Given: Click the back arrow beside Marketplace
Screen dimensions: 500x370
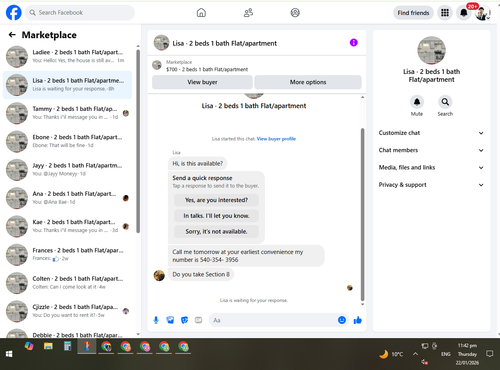Looking at the screenshot, I should (x=12, y=35).
